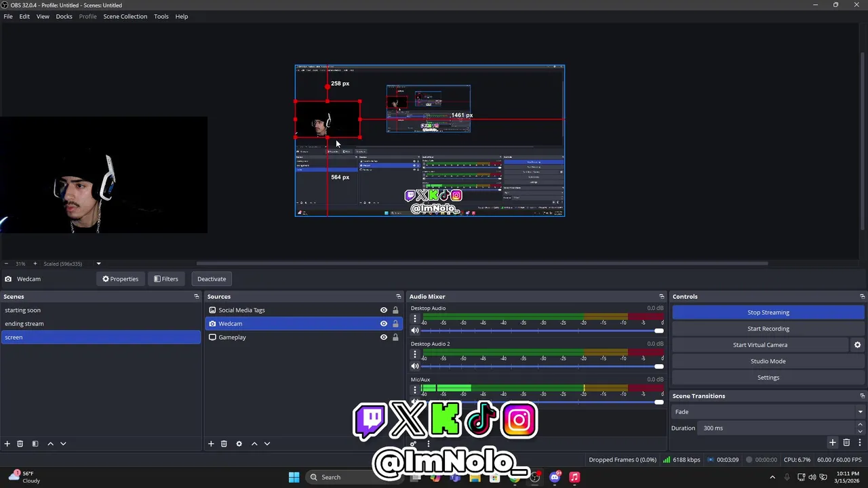Open the Desktop Audio options menu (three dots)
This screenshot has height=488, width=868.
pyautogui.click(x=415, y=319)
